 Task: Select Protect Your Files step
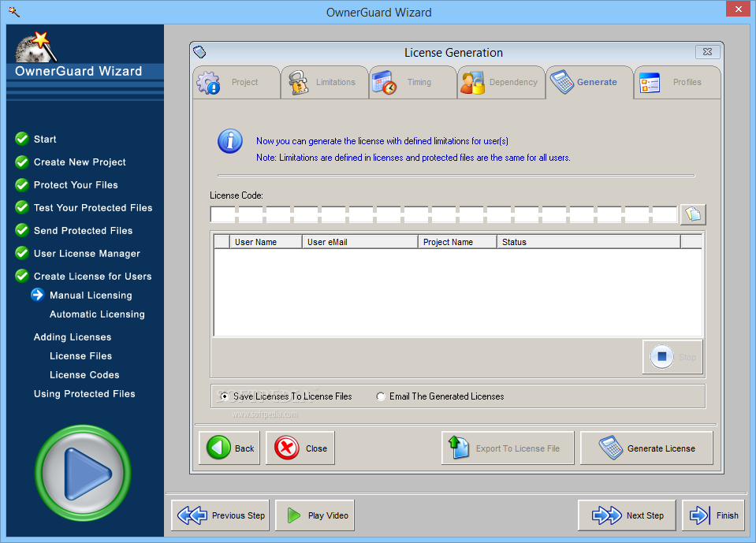[x=76, y=185]
